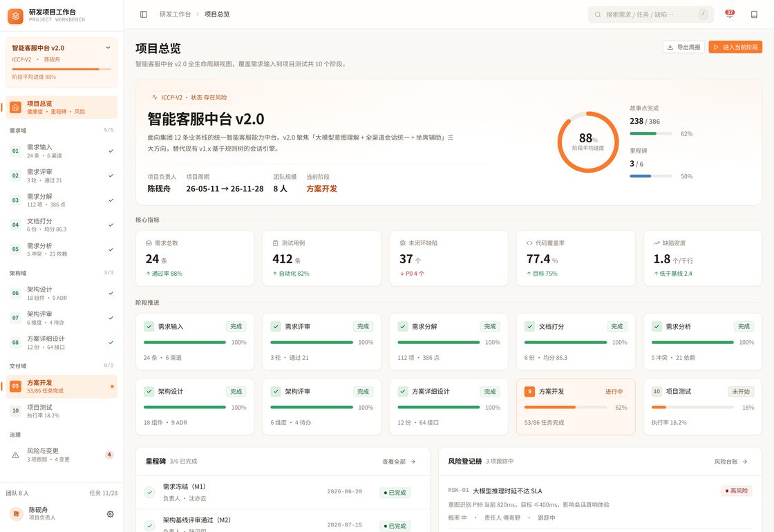Image resolution: width=774 pixels, height=532 pixels.
Task: Click the number 10 badge on 项目测试 card
Action: (657, 391)
